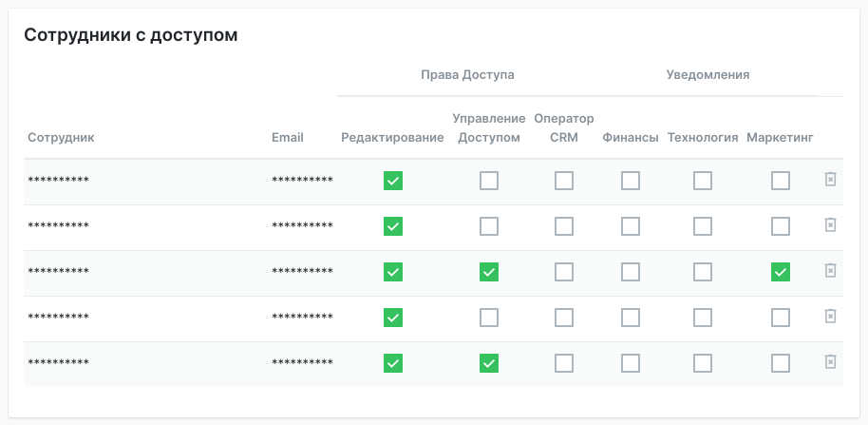
Task: Select masked employee name in fifth row
Action: coord(58,363)
